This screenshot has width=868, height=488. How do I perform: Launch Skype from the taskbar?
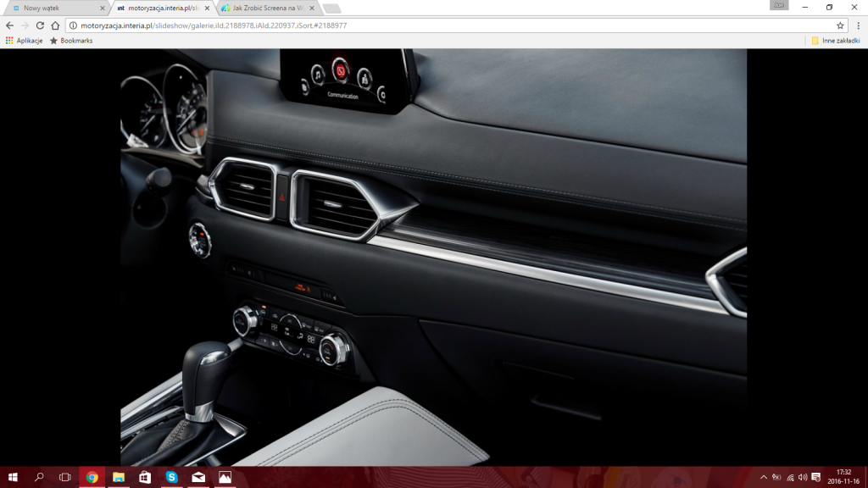pos(171,477)
